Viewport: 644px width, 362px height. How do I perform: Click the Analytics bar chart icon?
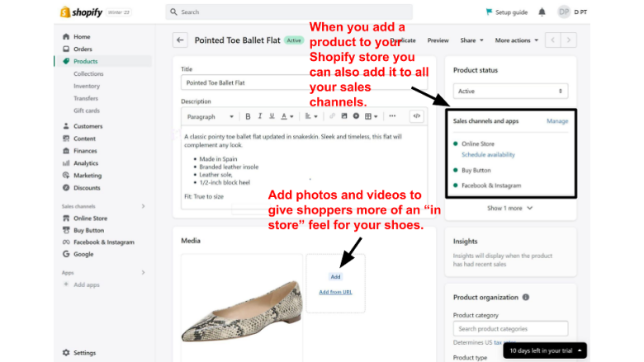click(66, 162)
